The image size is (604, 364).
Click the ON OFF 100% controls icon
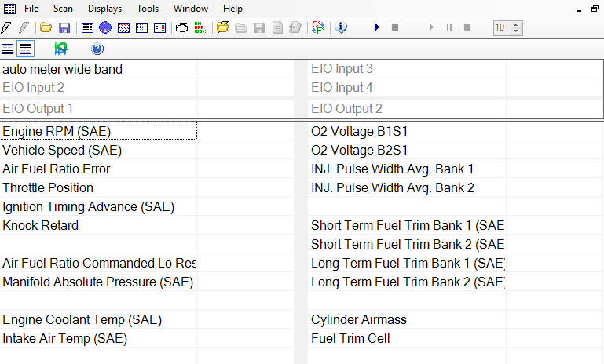(201, 27)
